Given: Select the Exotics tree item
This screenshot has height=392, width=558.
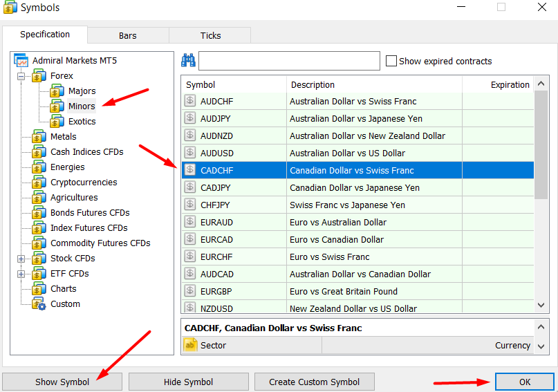Looking at the screenshot, I should (82, 121).
